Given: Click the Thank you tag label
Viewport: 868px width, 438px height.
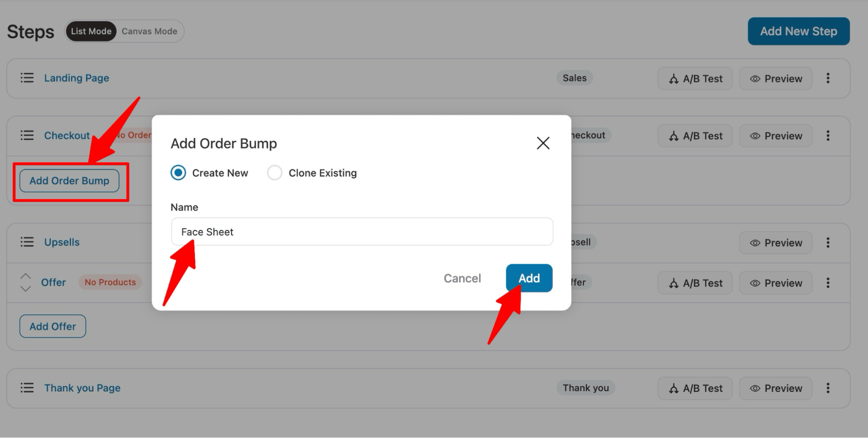Looking at the screenshot, I should pos(586,388).
